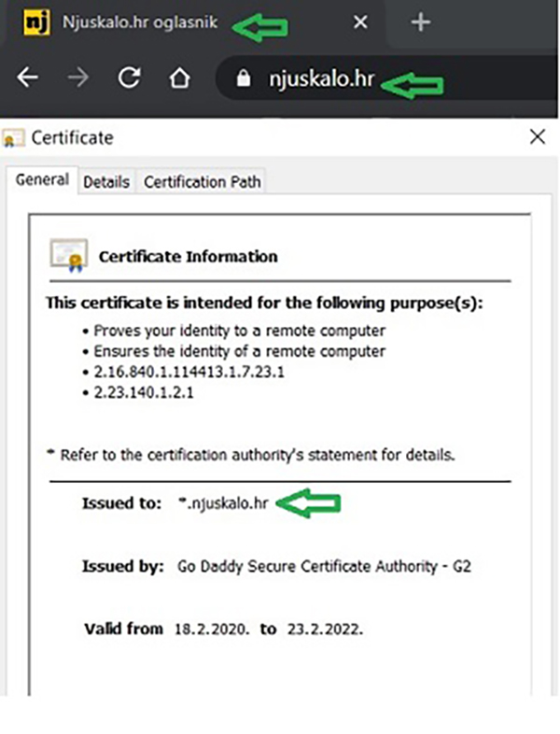Viewport: 560px width, 734px height.
Task: Select 'Proves your identity to a remote computer'
Action: tap(240, 331)
